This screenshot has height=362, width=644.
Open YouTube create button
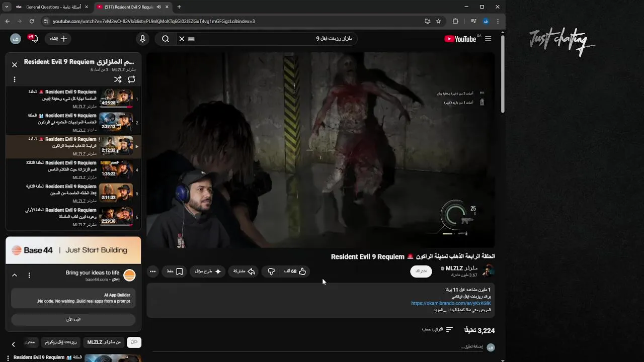(58, 39)
